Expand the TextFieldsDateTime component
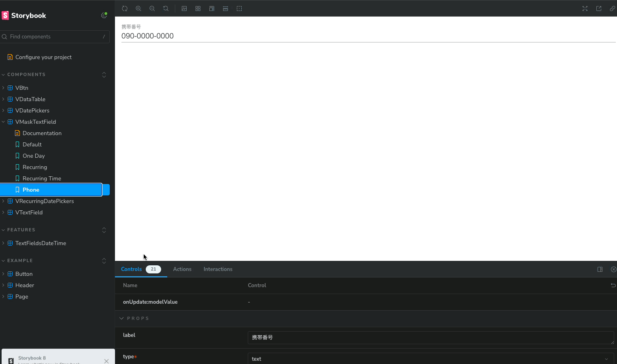Image resolution: width=617 pixels, height=364 pixels. (40, 243)
